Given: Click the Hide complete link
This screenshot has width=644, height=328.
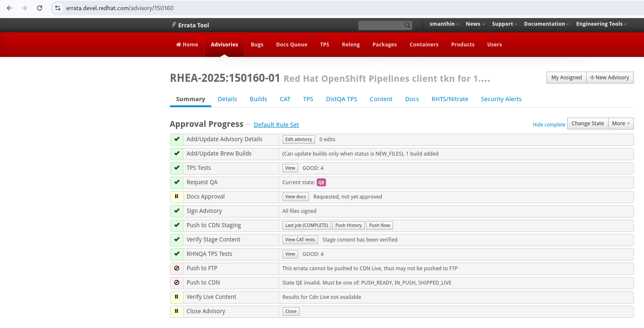Looking at the screenshot, I should (x=549, y=125).
